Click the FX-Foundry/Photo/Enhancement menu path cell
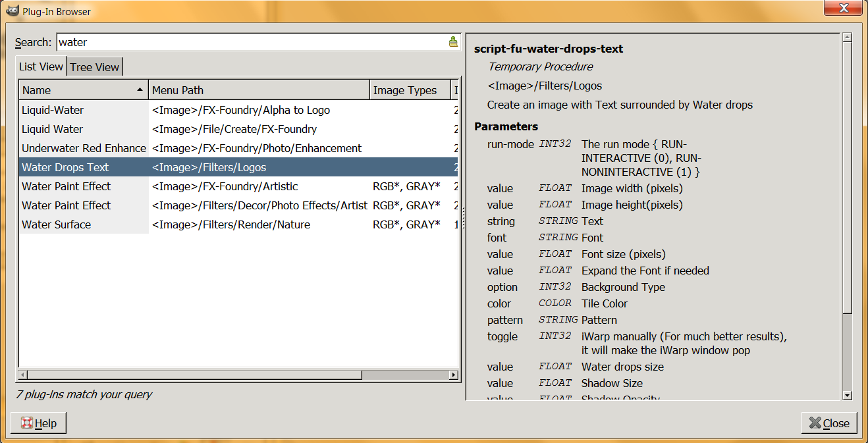The image size is (868, 443). 257,148
